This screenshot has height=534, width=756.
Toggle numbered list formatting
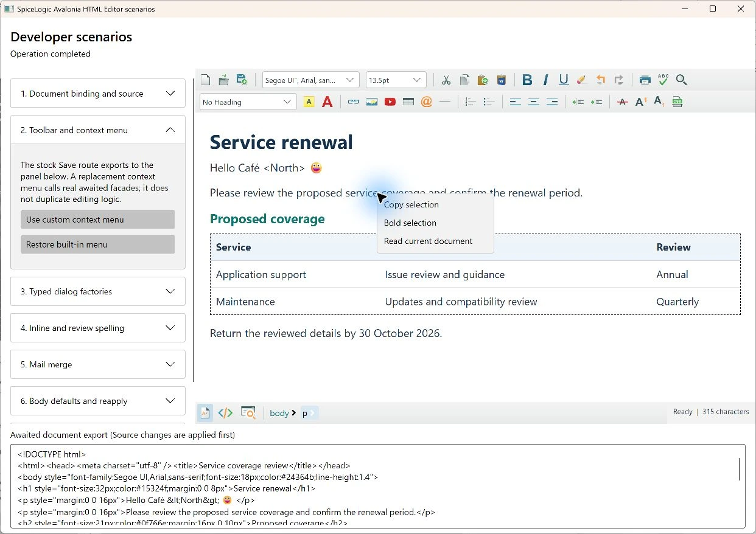(x=471, y=102)
